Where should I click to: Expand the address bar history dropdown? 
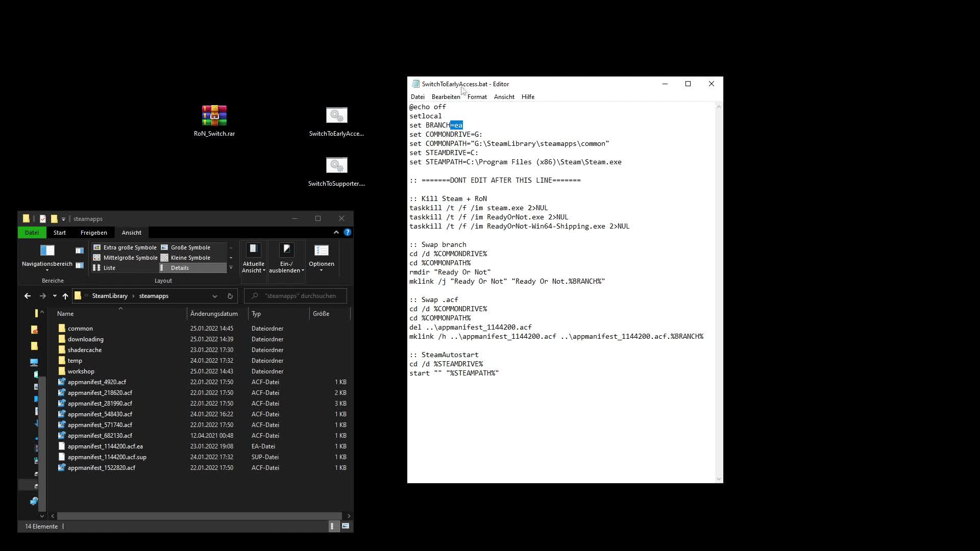pyautogui.click(x=215, y=296)
